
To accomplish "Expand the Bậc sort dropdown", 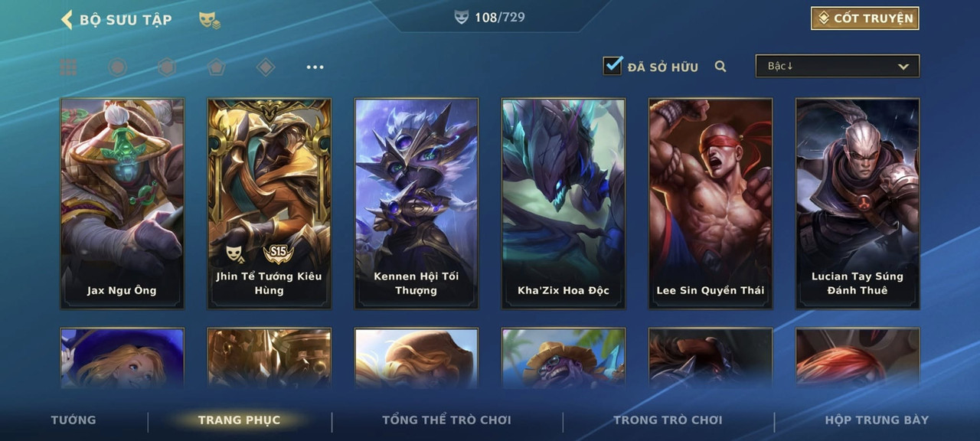I will point(838,66).
